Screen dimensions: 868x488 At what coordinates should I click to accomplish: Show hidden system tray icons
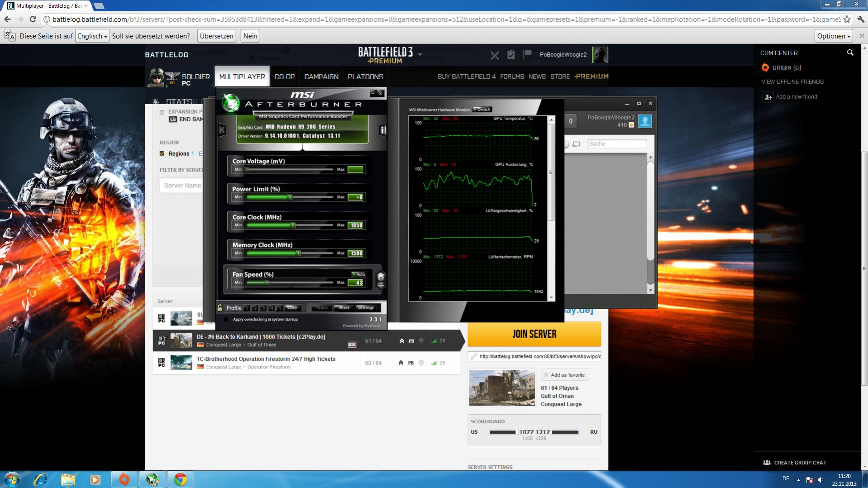[x=798, y=479]
